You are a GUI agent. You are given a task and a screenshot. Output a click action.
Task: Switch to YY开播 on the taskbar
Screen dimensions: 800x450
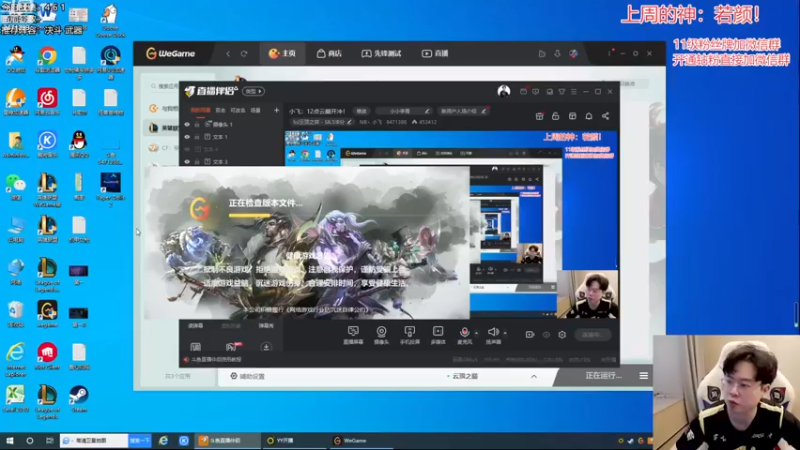(x=293, y=440)
